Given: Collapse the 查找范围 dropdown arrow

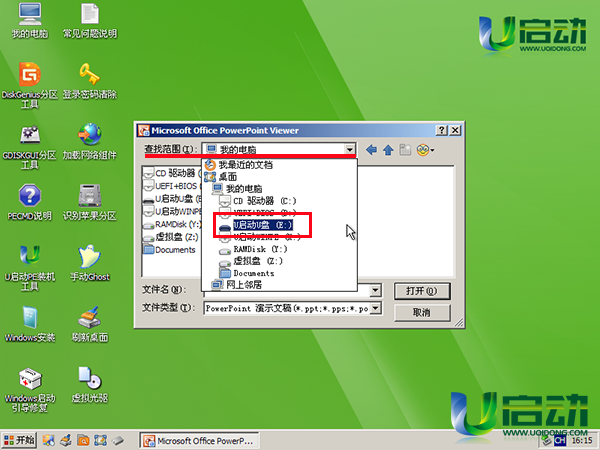Looking at the screenshot, I should 349,149.
